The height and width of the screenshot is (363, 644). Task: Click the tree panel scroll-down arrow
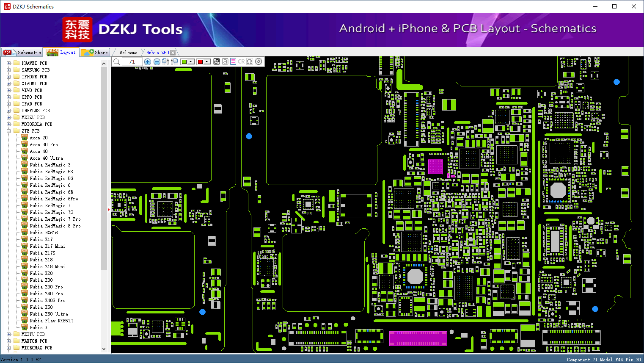(x=104, y=349)
